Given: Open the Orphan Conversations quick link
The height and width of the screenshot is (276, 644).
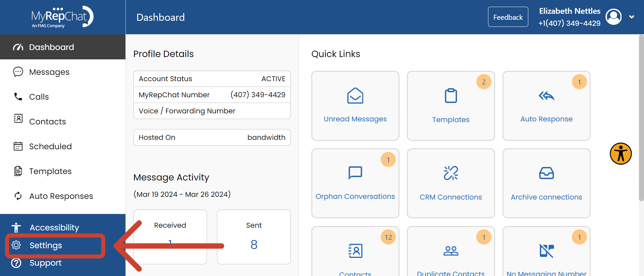Looking at the screenshot, I should pyautogui.click(x=355, y=183).
